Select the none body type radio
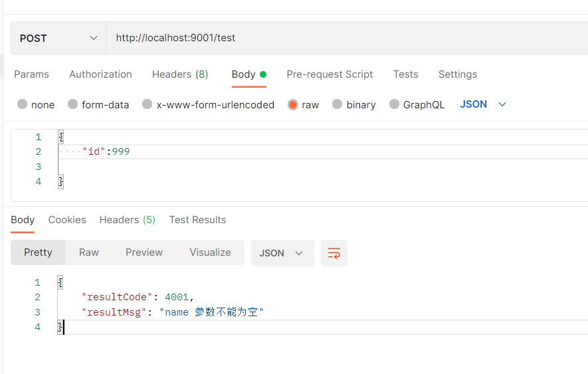Screen dimensions: 588x374 23,104
